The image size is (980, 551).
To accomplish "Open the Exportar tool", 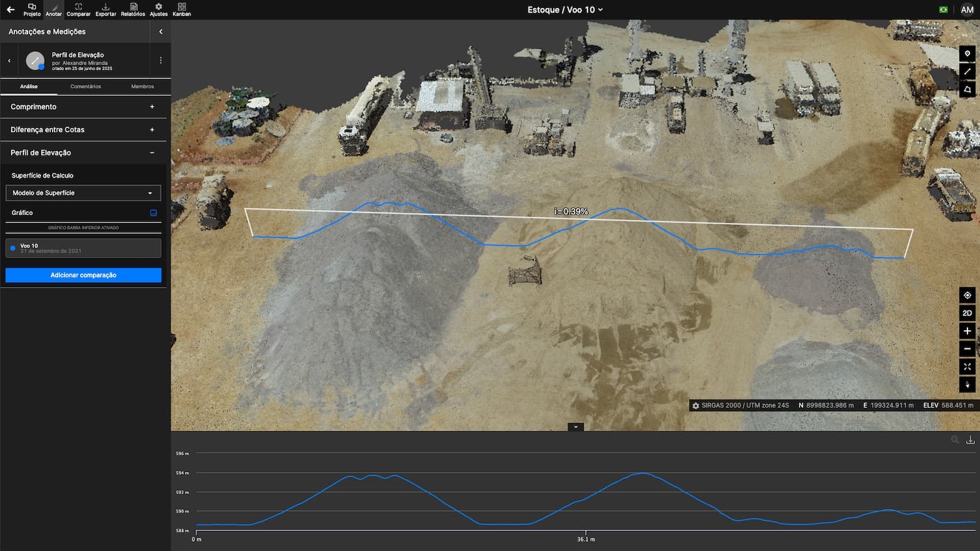I will 105,9.
